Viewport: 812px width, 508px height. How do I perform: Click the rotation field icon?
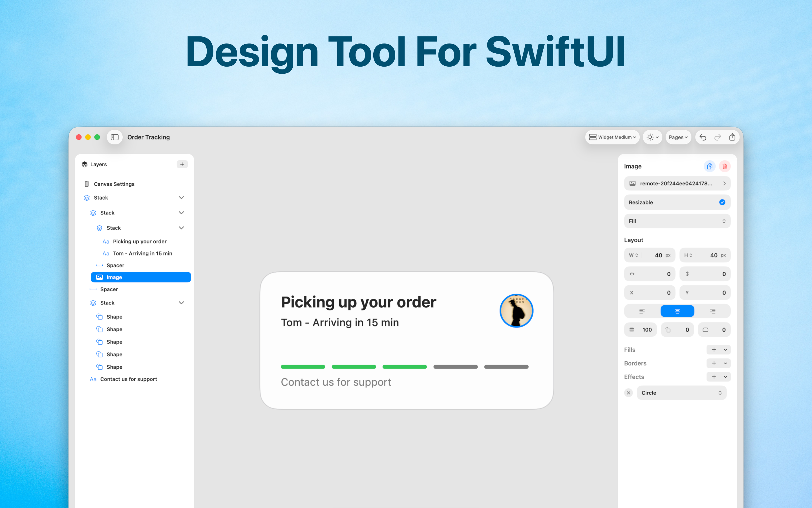(x=668, y=330)
